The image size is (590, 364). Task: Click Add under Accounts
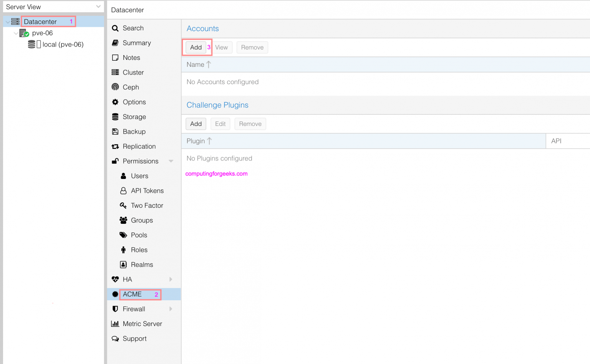pos(196,47)
